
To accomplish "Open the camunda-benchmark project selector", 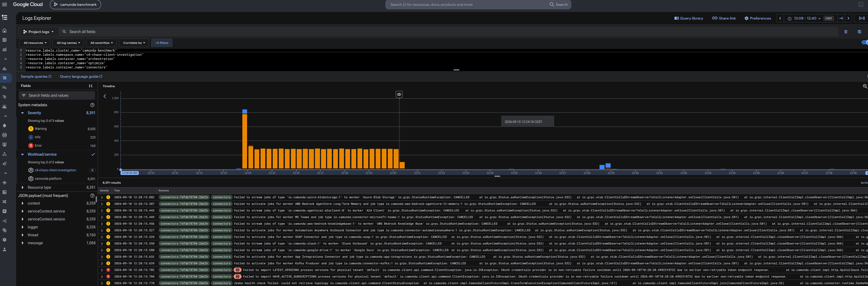I will click(75, 4).
